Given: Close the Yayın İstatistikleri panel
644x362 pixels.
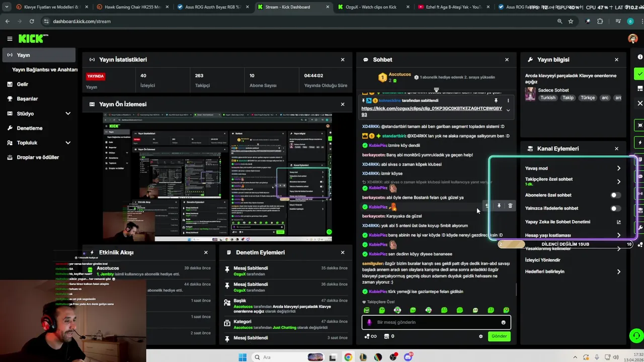Looking at the screenshot, I should 343,59.
